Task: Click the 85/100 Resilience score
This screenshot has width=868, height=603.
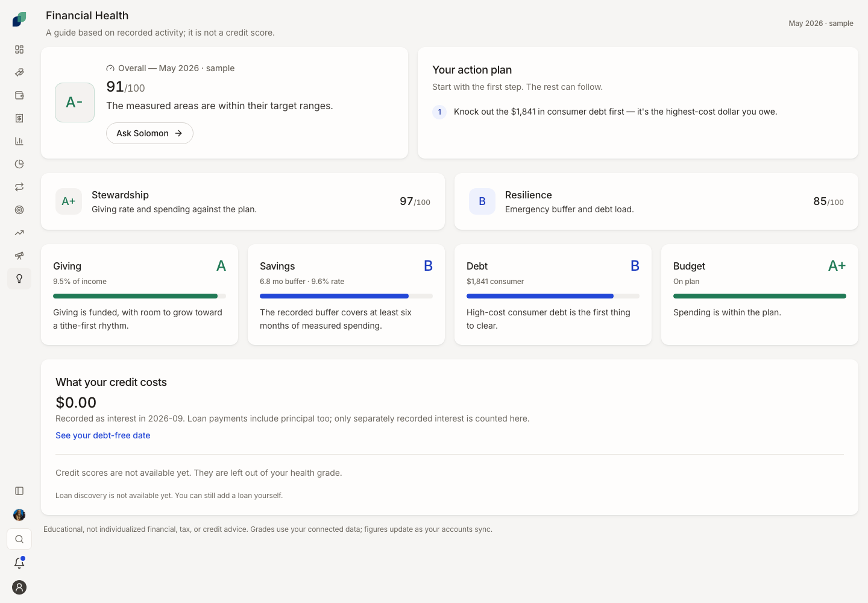Action: pyautogui.click(x=828, y=201)
